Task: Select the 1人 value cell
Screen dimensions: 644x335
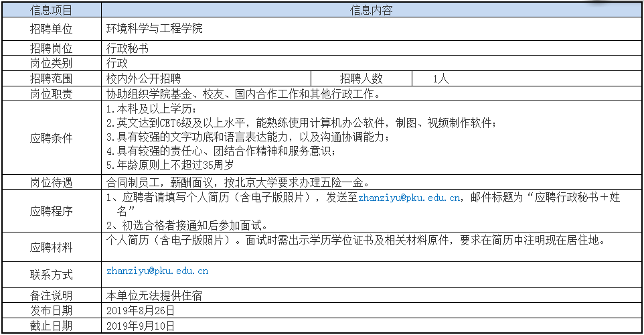Action: pyautogui.click(x=527, y=78)
